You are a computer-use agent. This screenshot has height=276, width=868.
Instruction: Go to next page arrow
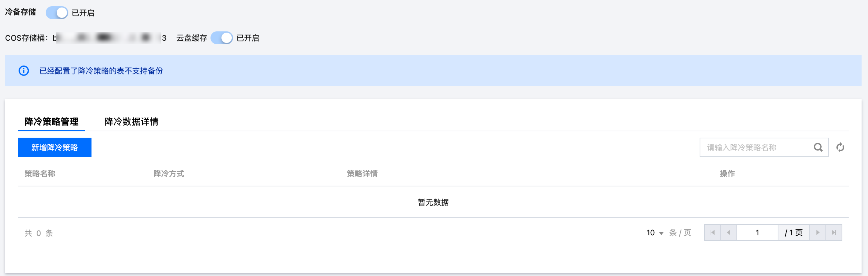[x=818, y=233]
